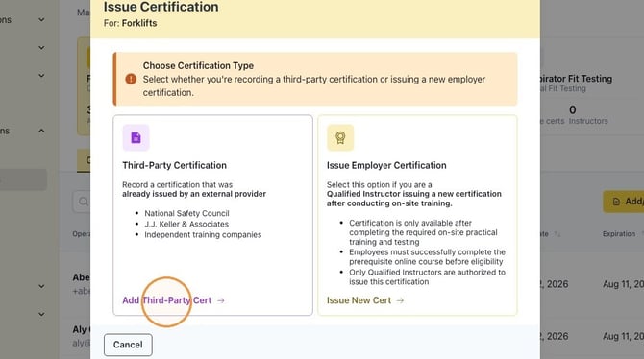Click the arrow next to Issue New Cert

[x=400, y=300]
